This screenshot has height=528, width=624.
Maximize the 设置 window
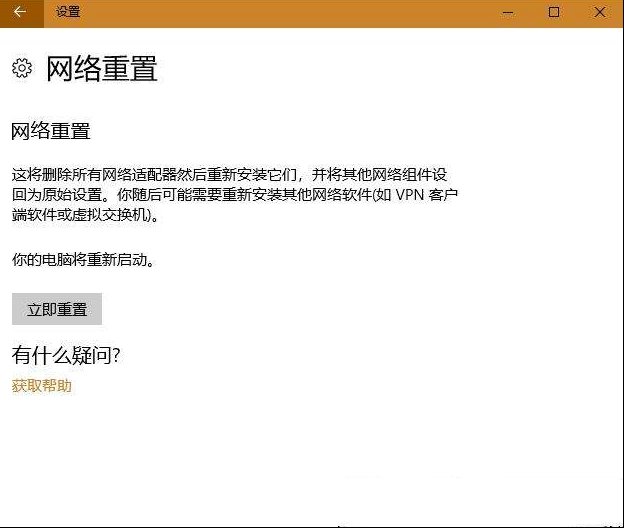554,13
